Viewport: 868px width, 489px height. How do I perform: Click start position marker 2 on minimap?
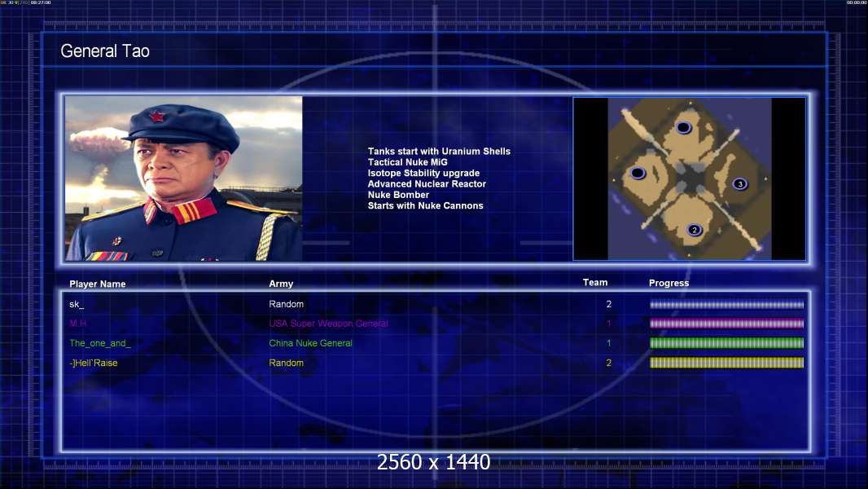pos(695,230)
